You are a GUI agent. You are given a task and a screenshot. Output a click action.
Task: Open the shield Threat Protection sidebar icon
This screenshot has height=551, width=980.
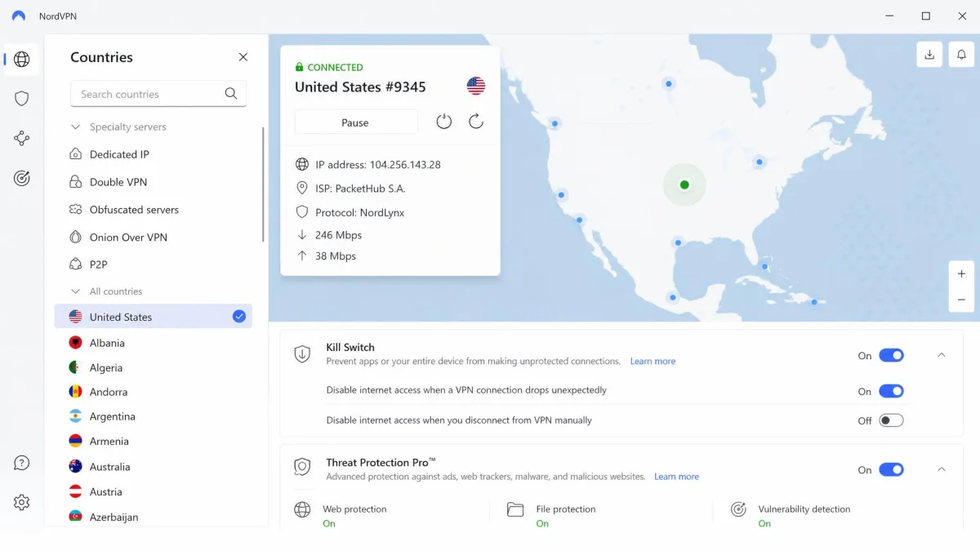22,99
